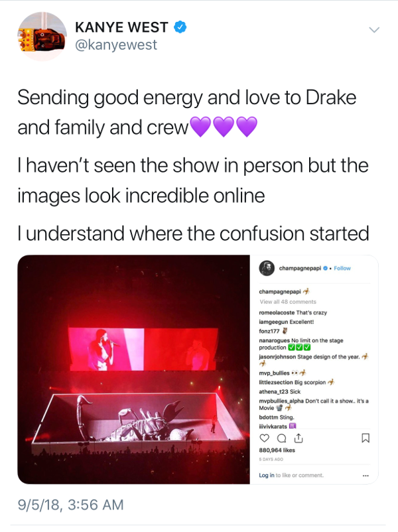Click romeolacoste commenter username
Image resolution: width=398 pixels, height=532 pixels.
point(277,312)
